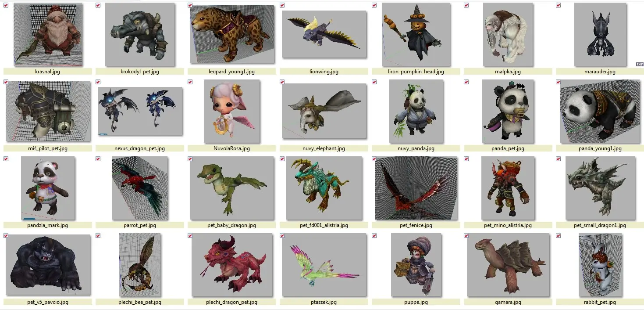The image size is (644, 310).
Task: Click the pet_mino_alistria.jpg filename label
Action: pyautogui.click(x=508, y=225)
